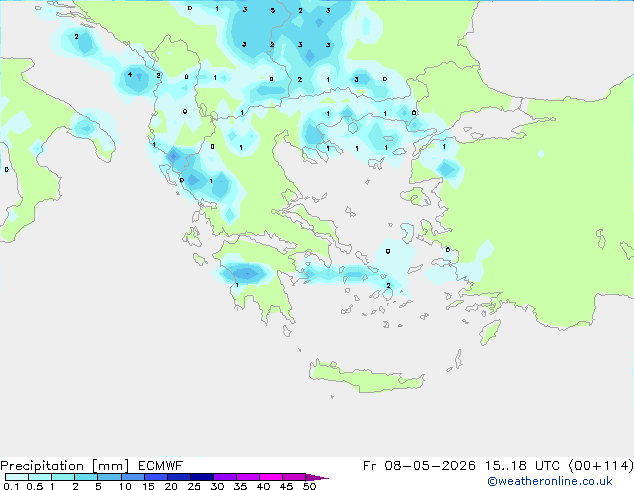This screenshot has height=490, width=634.
Task: Click the forecast date 'Fr 08-05-2026'
Action: tap(419, 466)
